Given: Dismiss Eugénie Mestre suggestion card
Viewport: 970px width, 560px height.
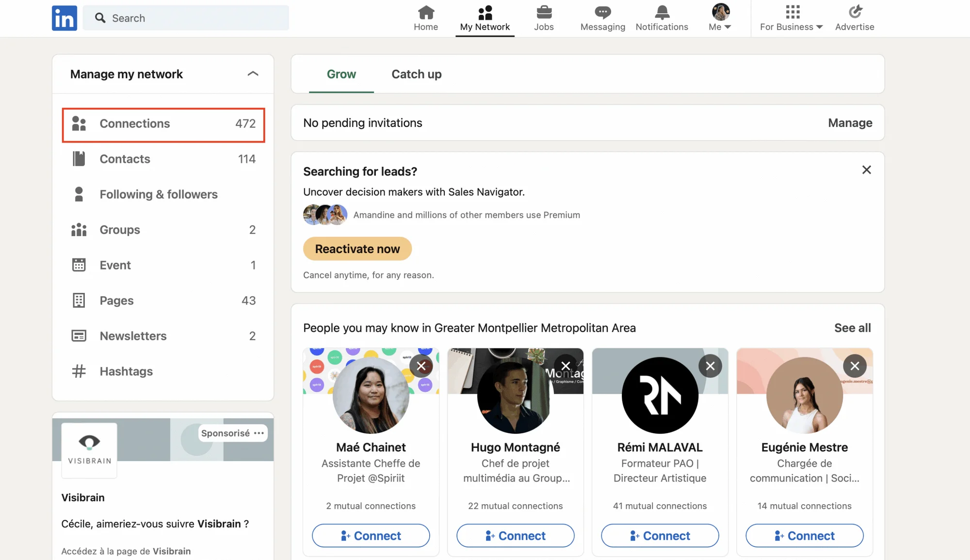Looking at the screenshot, I should [855, 366].
